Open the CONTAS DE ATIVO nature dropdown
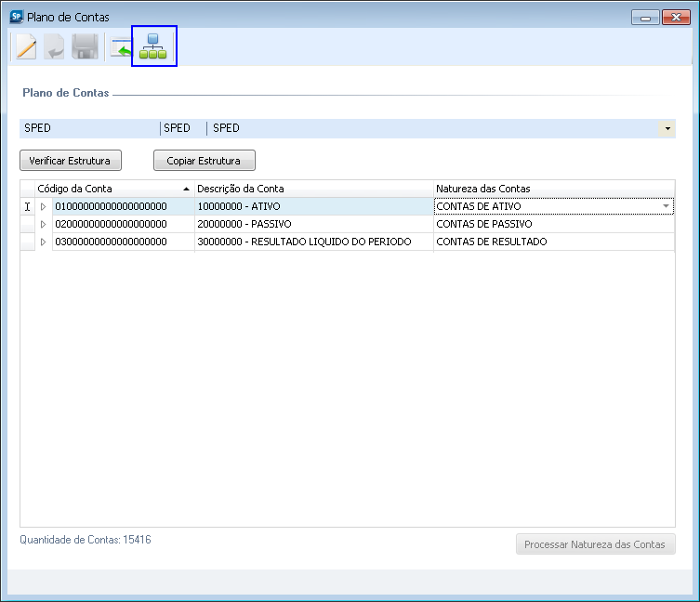Screen dimensions: 700x602 pyautogui.click(x=666, y=206)
